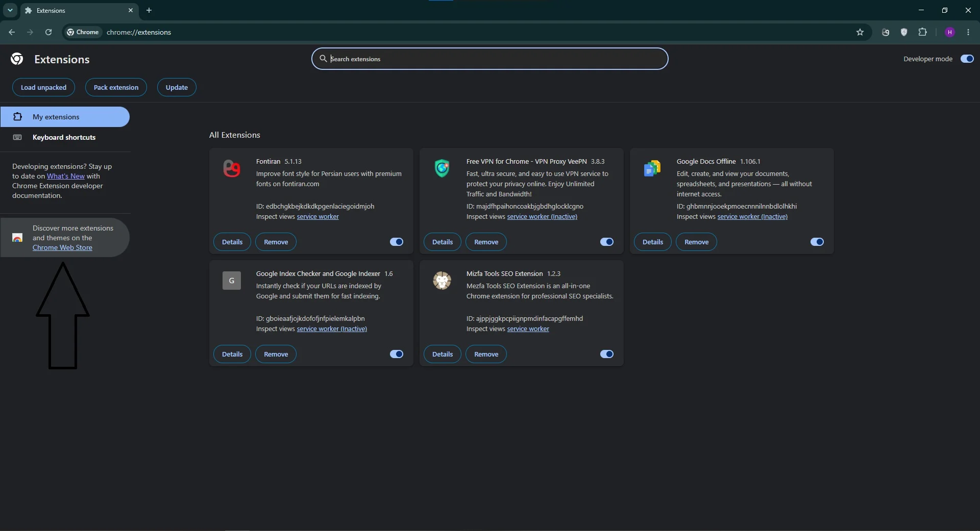Click the Pack extension button
The image size is (980, 531).
pyautogui.click(x=116, y=87)
